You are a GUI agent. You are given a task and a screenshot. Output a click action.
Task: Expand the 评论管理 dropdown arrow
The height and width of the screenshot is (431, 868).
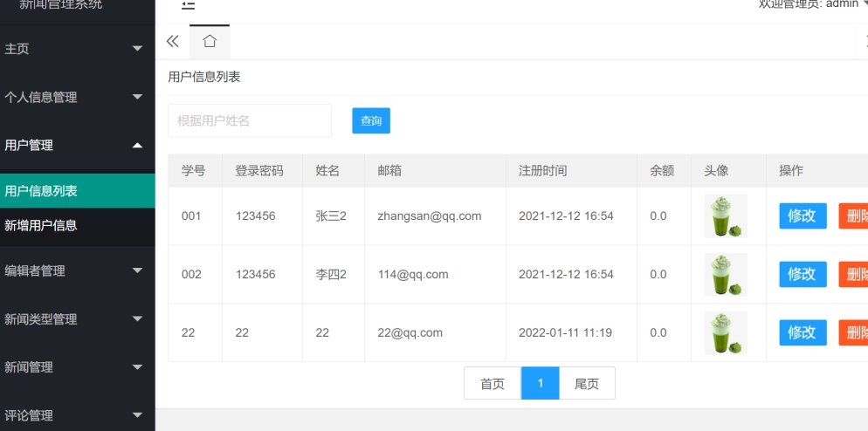tap(137, 415)
